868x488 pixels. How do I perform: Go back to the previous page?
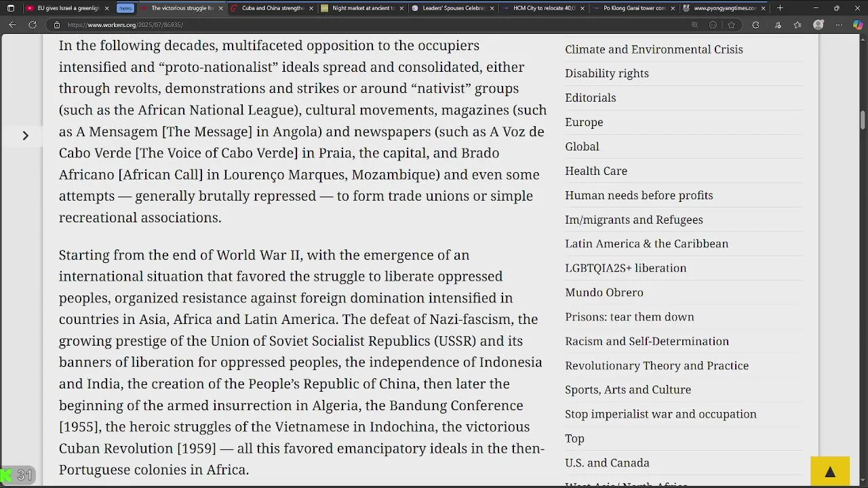pos(12,24)
